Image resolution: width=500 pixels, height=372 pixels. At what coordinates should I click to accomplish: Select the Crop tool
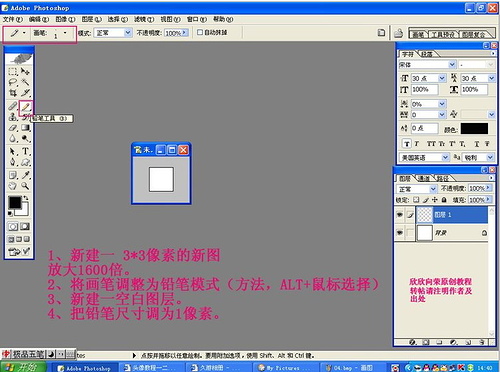coord(13,93)
